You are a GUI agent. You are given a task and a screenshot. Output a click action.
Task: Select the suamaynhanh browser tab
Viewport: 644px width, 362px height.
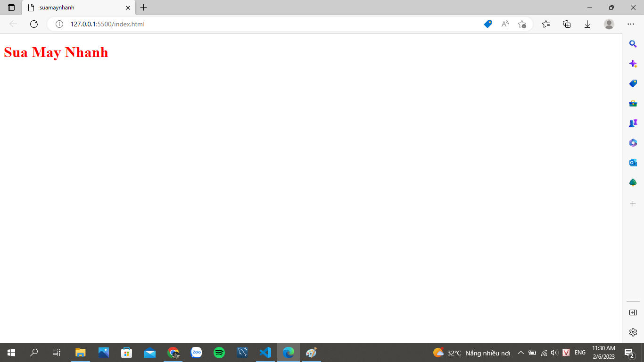click(79, 8)
